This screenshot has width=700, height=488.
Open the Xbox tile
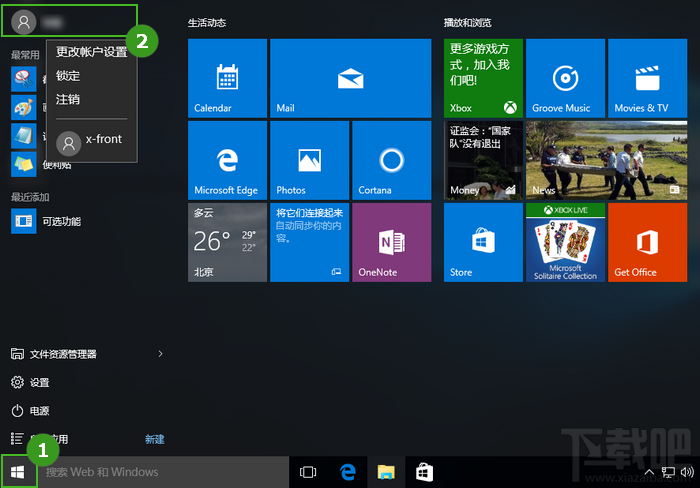[483, 78]
